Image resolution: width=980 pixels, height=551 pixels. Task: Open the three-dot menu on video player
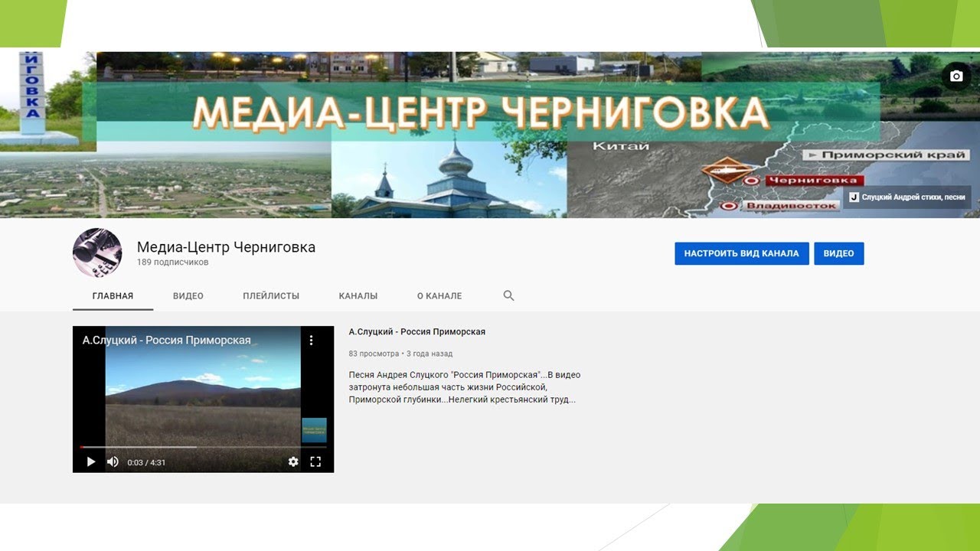(x=311, y=341)
